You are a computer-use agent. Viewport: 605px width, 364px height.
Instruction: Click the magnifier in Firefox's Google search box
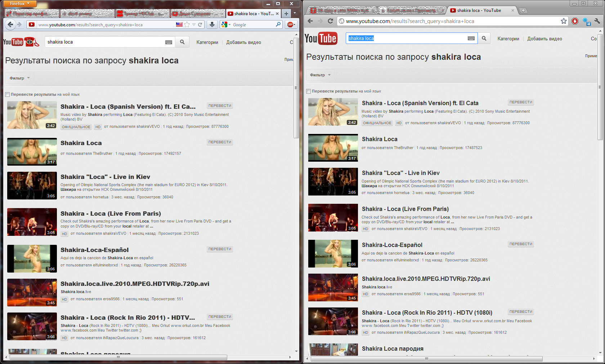click(278, 24)
